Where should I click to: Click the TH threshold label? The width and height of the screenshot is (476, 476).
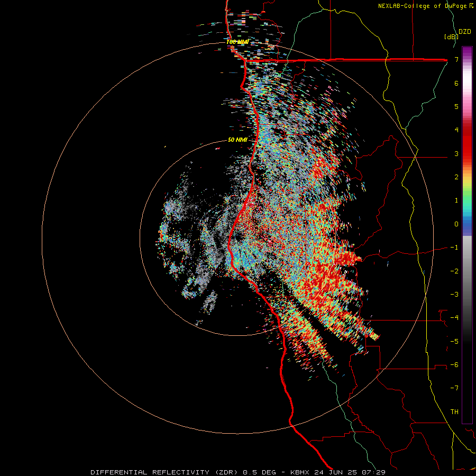click(x=454, y=412)
